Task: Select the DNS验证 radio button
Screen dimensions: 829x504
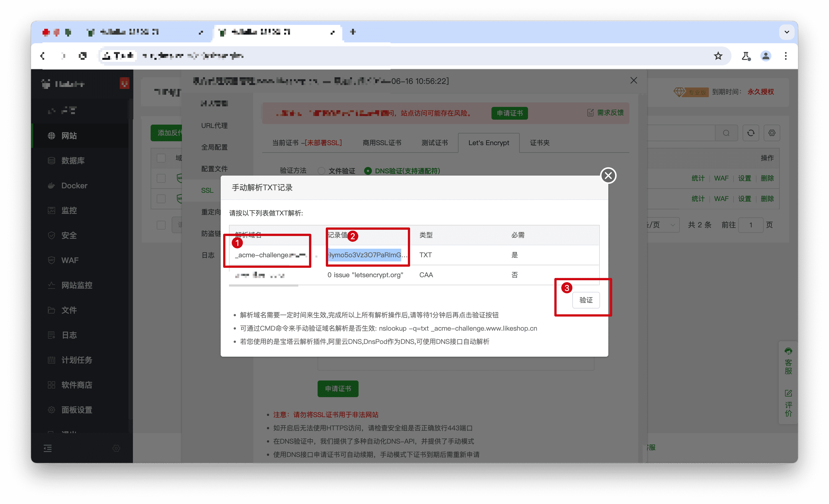Action: 368,171
